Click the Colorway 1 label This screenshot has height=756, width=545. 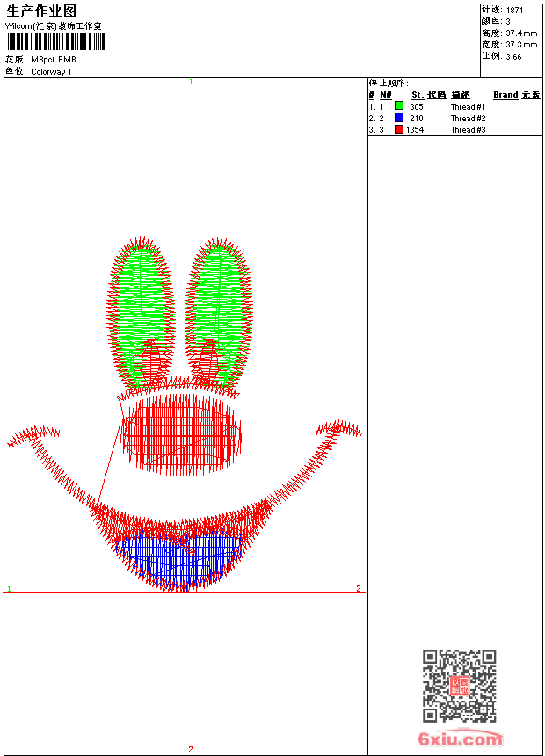click(51, 72)
